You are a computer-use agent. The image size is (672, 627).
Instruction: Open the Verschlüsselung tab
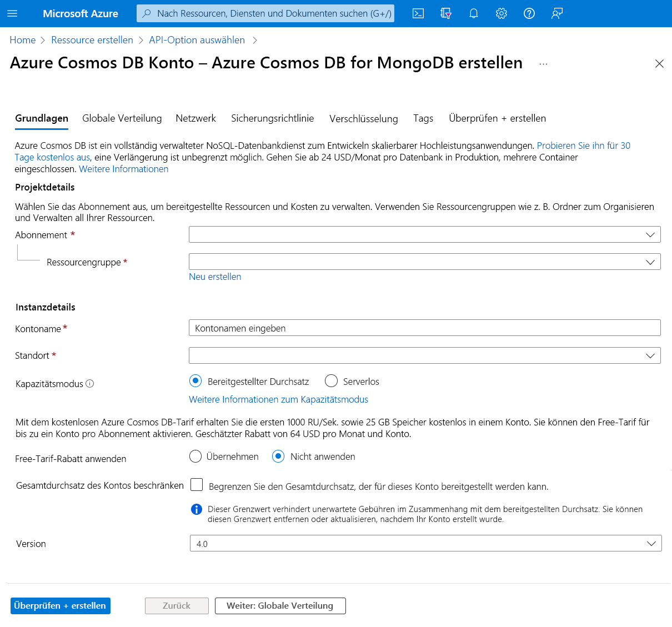363,118
